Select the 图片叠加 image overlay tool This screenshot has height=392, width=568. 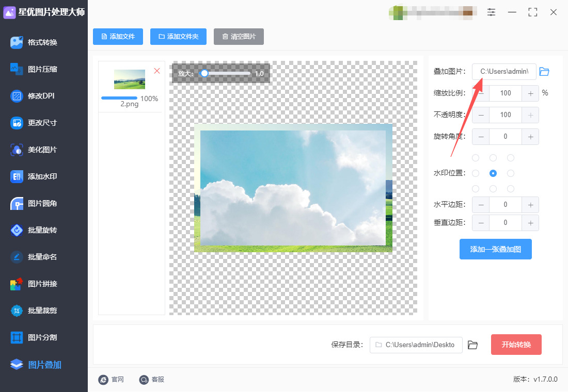click(36, 365)
